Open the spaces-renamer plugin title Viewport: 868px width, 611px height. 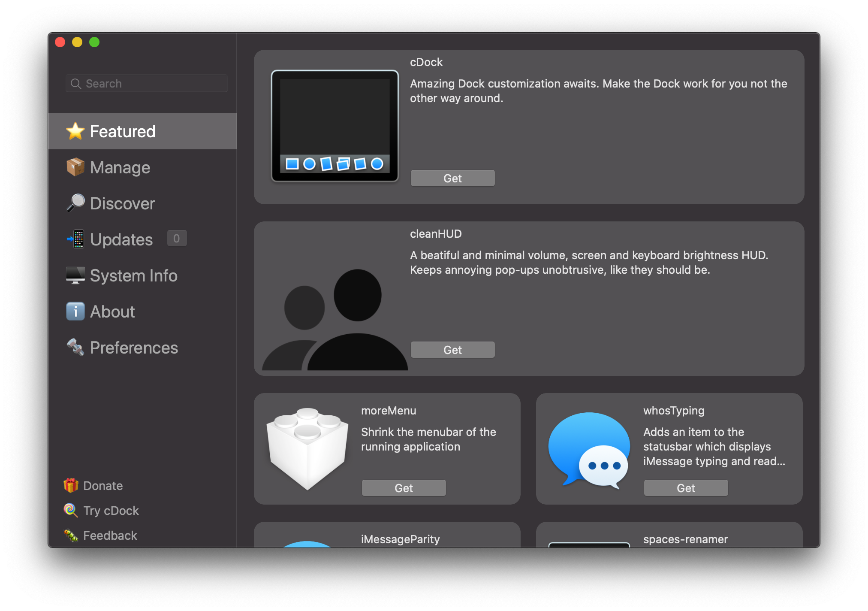click(685, 539)
